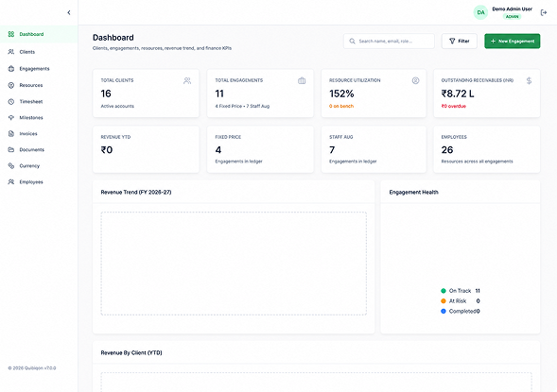Click the Clients people icon
This screenshot has width=557, height=392.
11,52
